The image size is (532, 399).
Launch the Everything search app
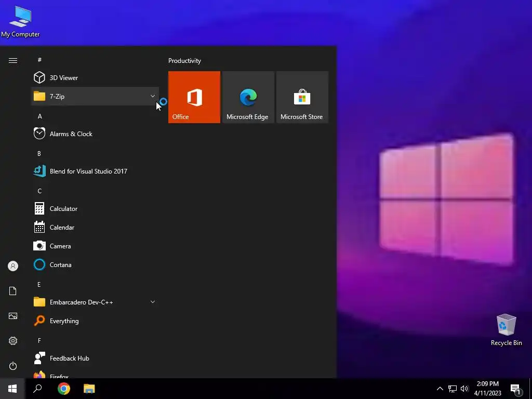[95, 321]
